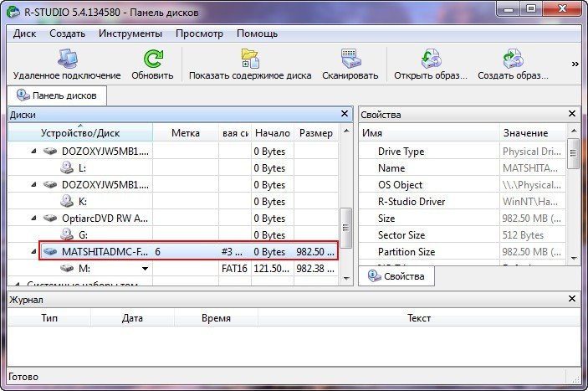Click the Значение properties column header
Screen dimensions: 588x391
[533, 133]
